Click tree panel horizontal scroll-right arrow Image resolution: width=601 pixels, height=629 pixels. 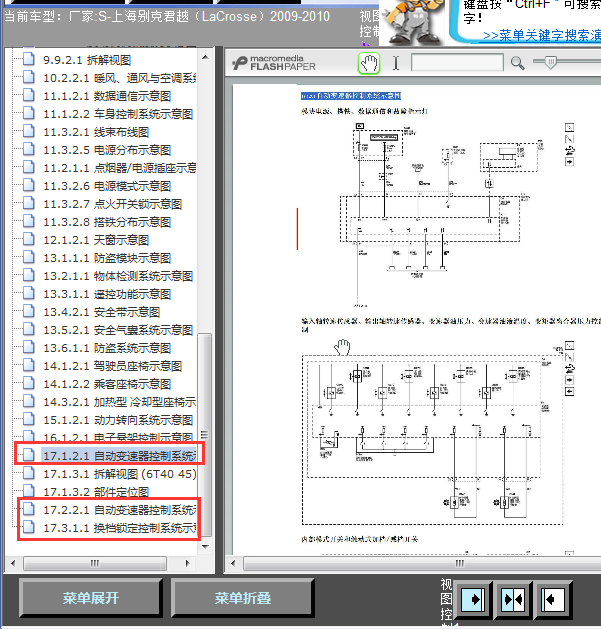pos(188,563)
